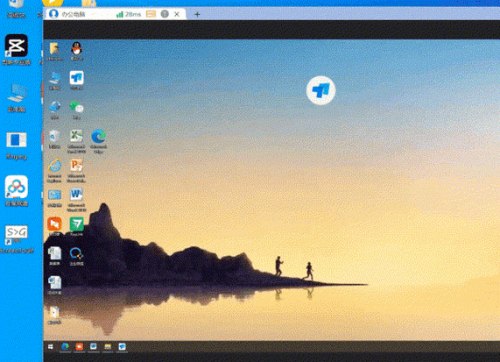
Task: Click the orange layout icon in session tab
Action: (x=151, y=14)
